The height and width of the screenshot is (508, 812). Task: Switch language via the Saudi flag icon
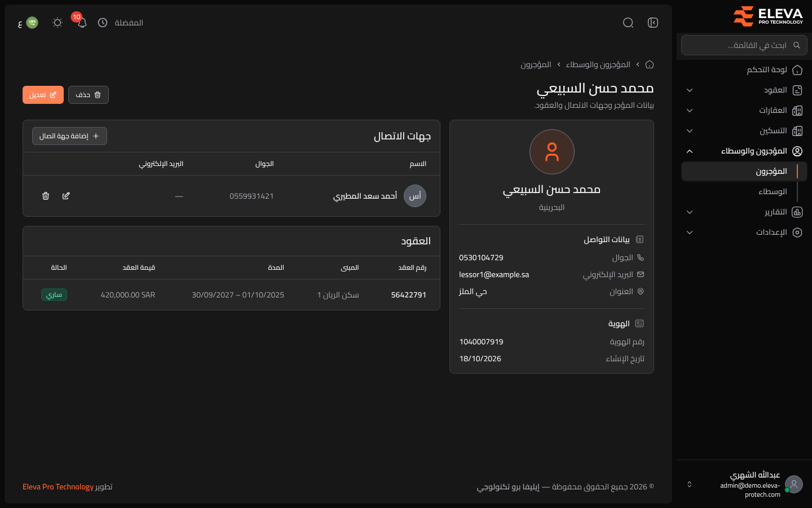pos(32,23)
